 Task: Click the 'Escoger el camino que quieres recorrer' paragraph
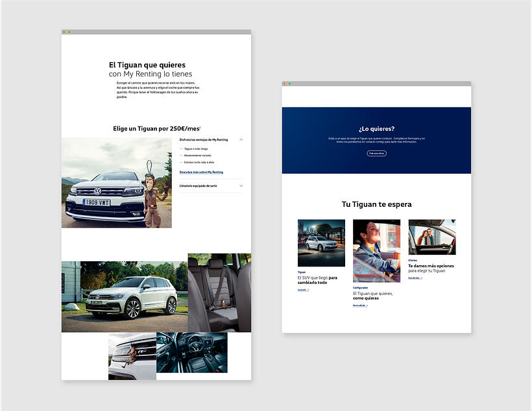(x=158, y=90)
